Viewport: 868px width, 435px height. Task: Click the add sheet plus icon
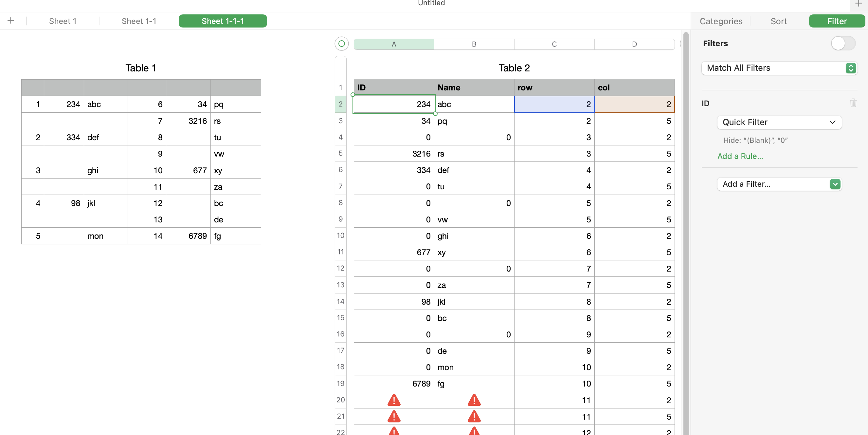click(11, 21)
